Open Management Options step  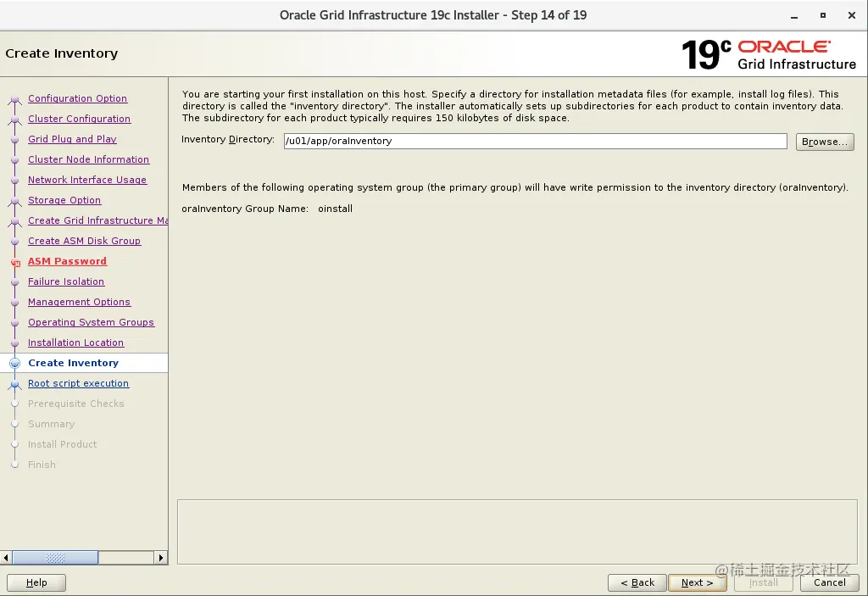coord(79,302)
